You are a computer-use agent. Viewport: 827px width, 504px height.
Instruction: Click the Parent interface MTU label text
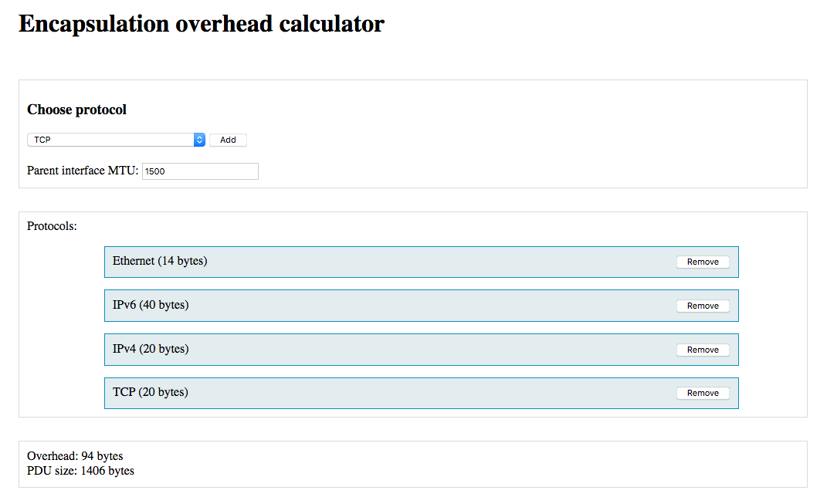coord(83,171)
